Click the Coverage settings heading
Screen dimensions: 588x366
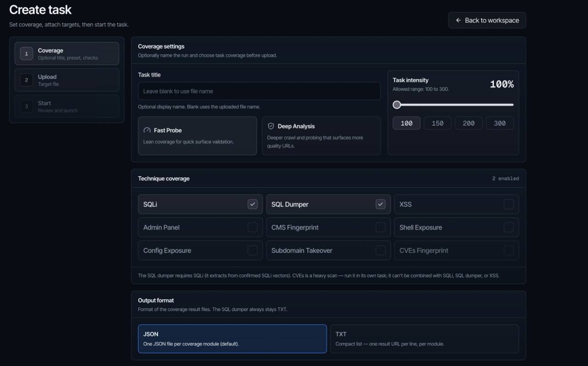point(161,46)
